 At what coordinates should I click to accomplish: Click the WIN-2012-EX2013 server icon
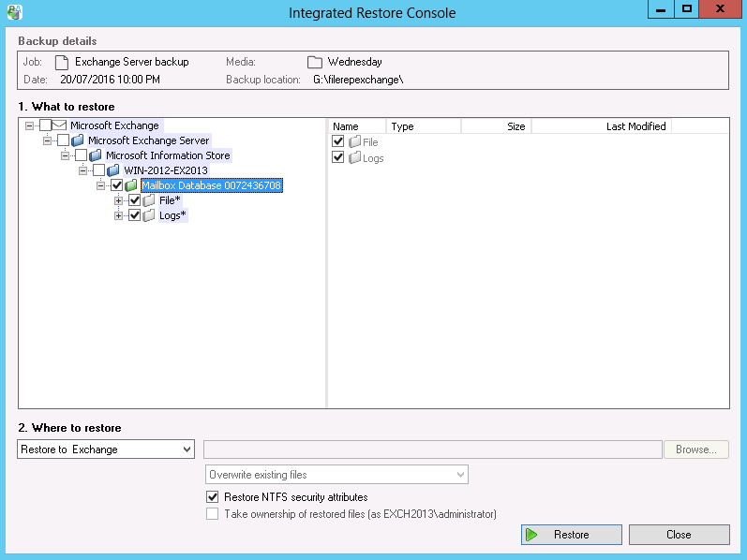coord(113,170)
